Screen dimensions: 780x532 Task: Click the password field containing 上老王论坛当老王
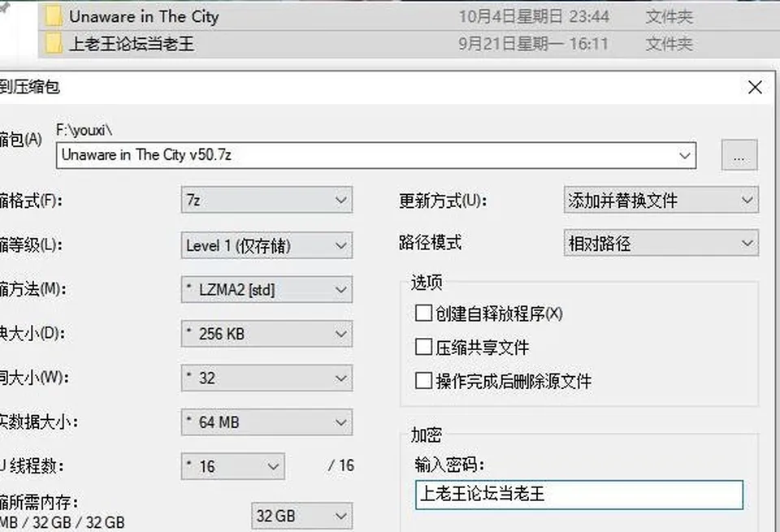579,495
